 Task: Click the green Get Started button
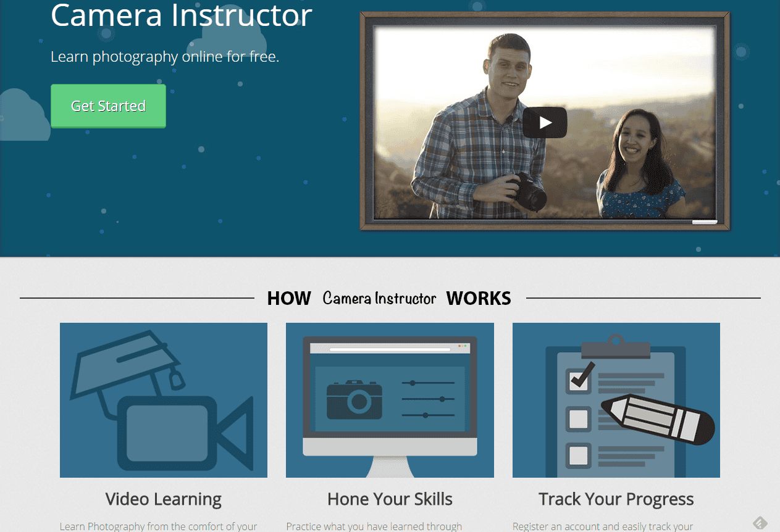pyautogui.click(x=108, y=106)
